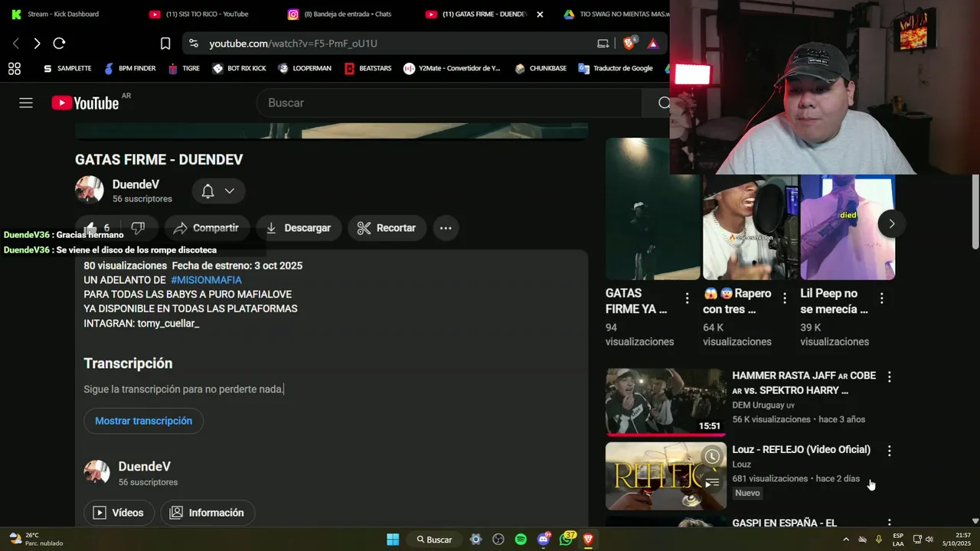Open site settings icon in address bar
This screenshot has width=980, height=551.
pos(194,44)
